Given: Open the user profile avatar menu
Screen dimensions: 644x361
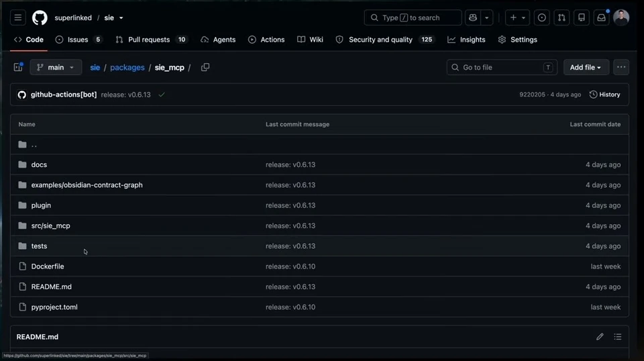Looking at the screenshot, I should tap(621, 17).
